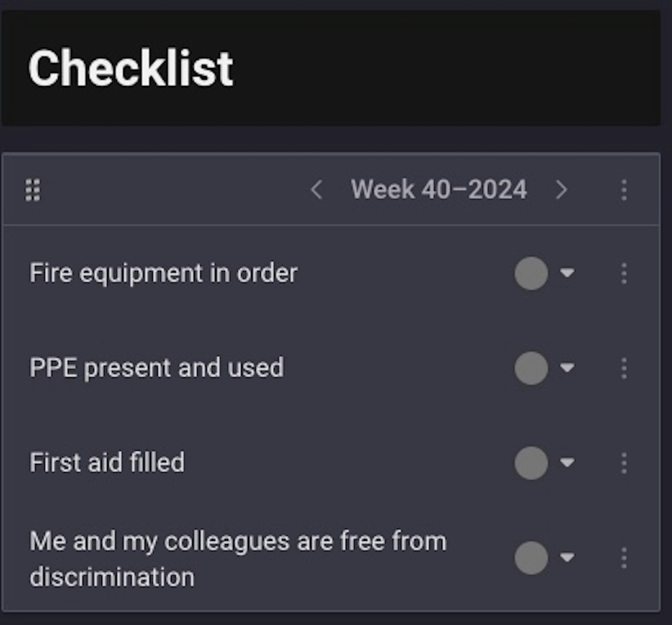
Task: Go to next week with right chevron
Action: coord(561,190)
